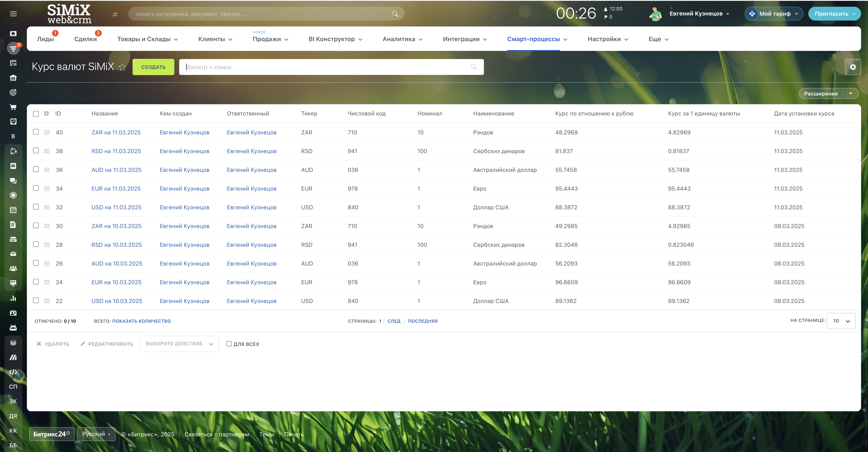Click the top search settings sliders icon

point(115,14)
